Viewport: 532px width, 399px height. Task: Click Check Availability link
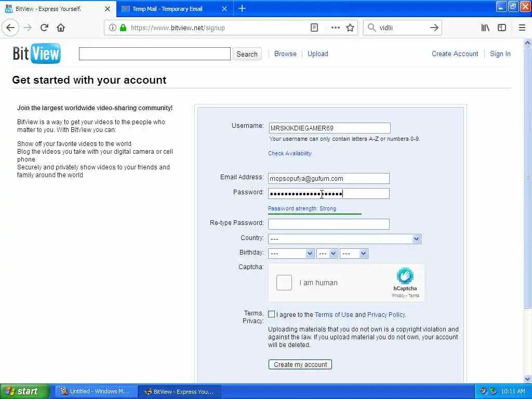coord(290,153)
